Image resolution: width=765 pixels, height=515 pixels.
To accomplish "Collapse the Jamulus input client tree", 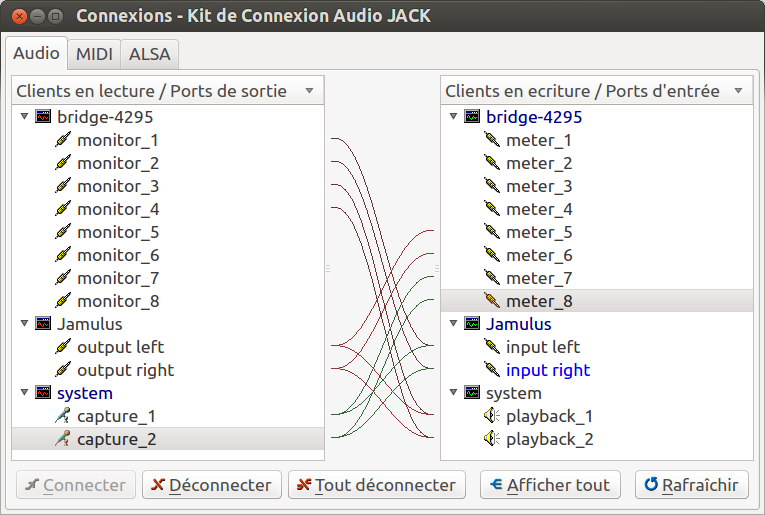I will click(454, 324).
